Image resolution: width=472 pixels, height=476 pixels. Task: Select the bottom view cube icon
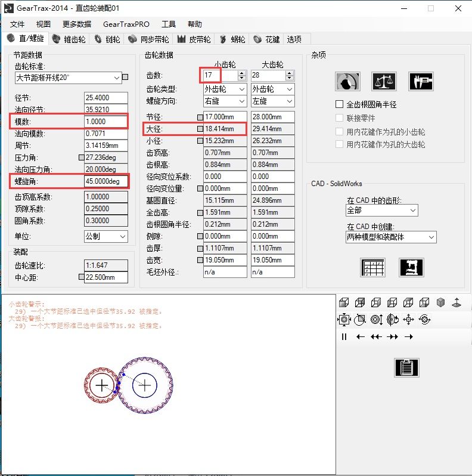coord(424,302)
